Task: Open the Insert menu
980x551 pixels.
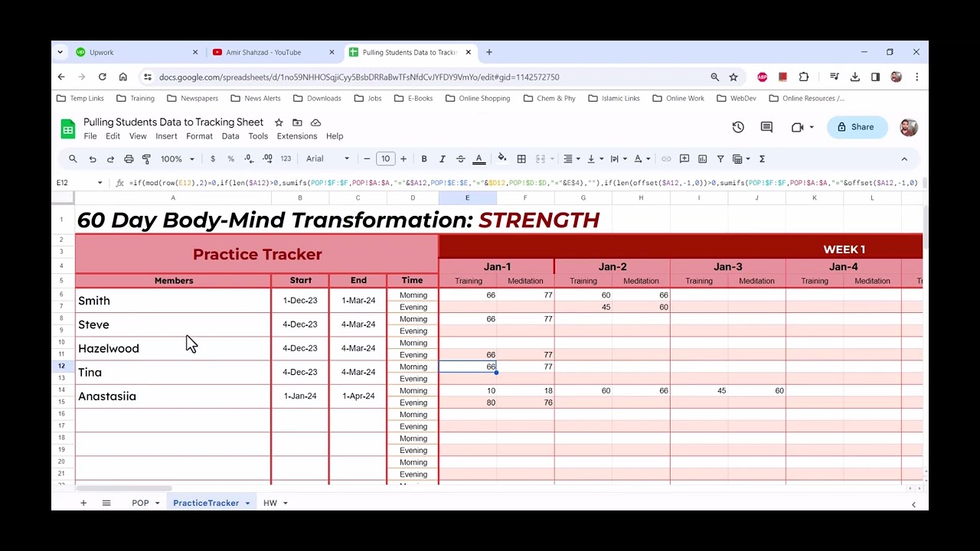Action: 166,136
